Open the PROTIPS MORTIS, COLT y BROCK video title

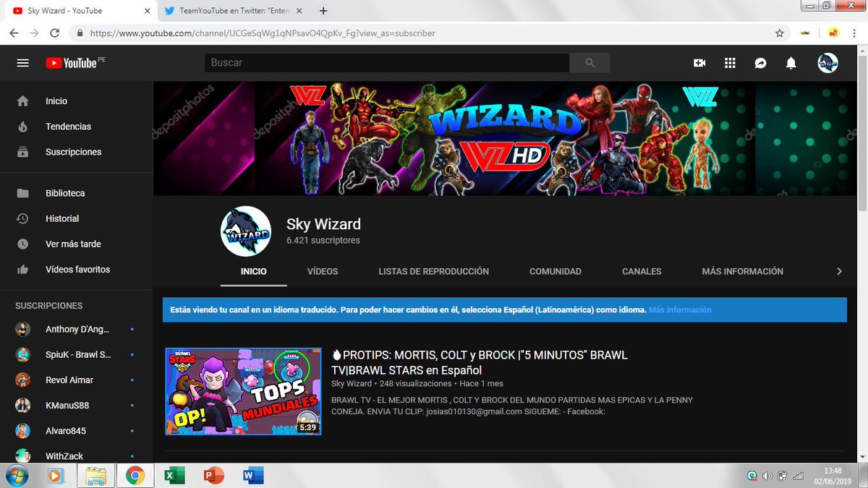[x=479, y=363]
